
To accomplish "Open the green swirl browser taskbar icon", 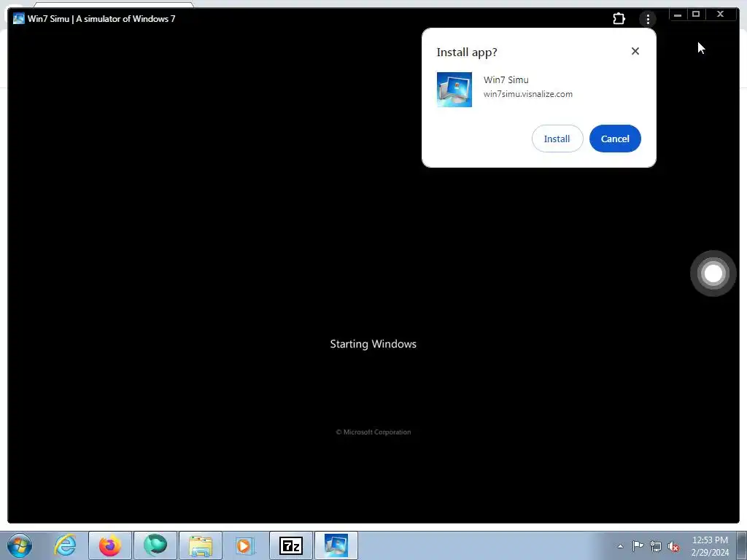I will click(x=155, y=545).
